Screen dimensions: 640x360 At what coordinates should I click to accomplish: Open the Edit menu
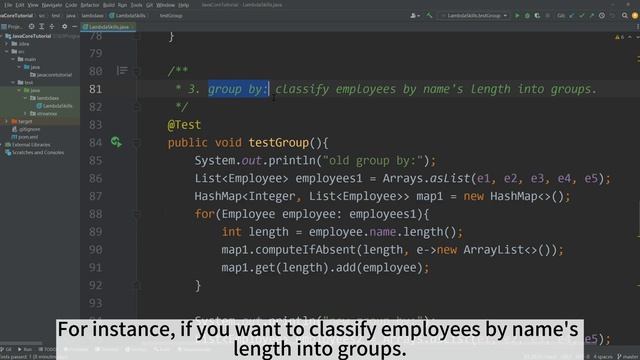pos(20,5)
